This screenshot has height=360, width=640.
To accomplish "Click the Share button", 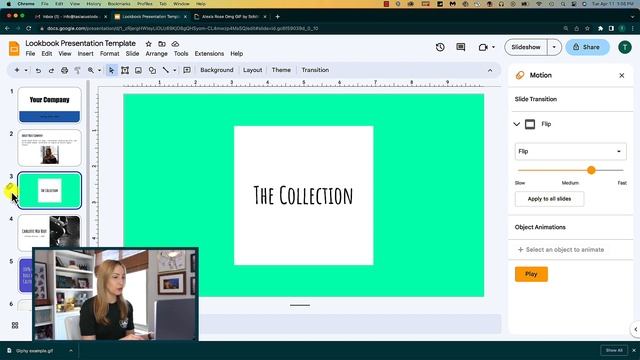I will coord(587,47).
